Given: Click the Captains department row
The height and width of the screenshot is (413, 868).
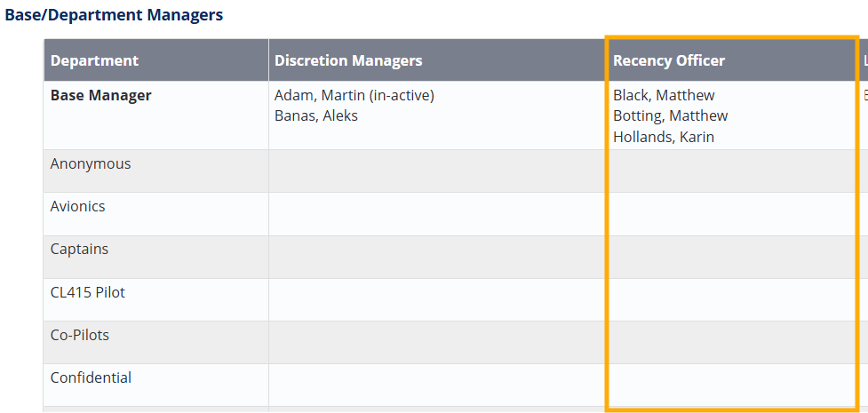Looking at the screenshot, I should pyautogui.click(x=79, y=249).
